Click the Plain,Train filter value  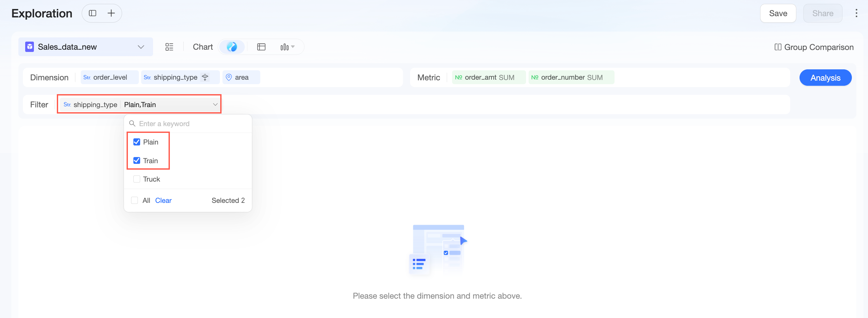(140, 104)
